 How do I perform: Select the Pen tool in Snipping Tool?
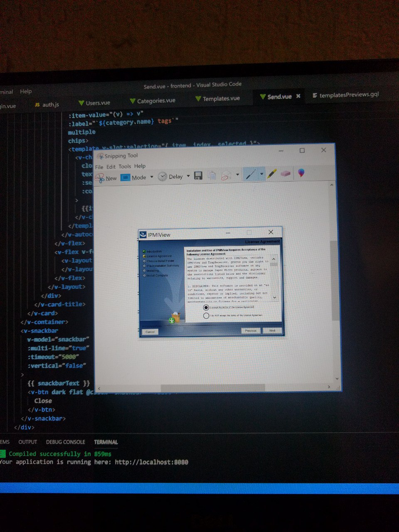click(x=250, y=174)
